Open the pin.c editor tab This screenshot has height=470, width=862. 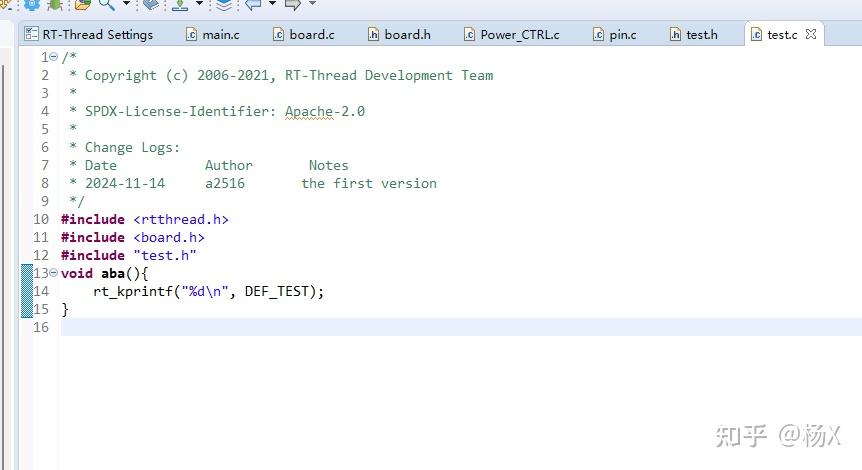click(615, 34)
